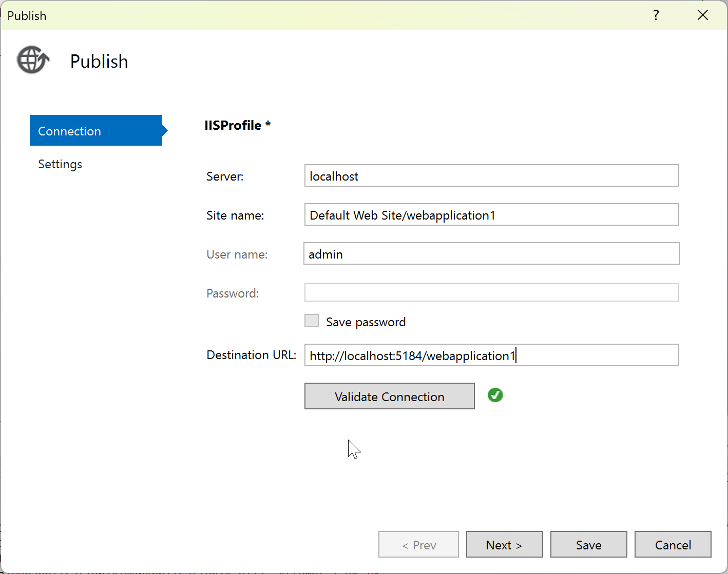728x574 pixels.
Task: Close the Publish window
Action: tap(703, 15)
